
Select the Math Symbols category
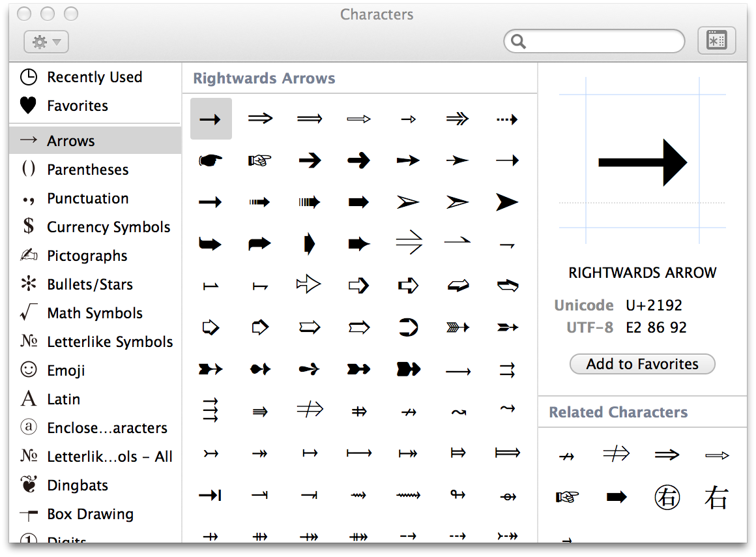(x=94, y=313)
